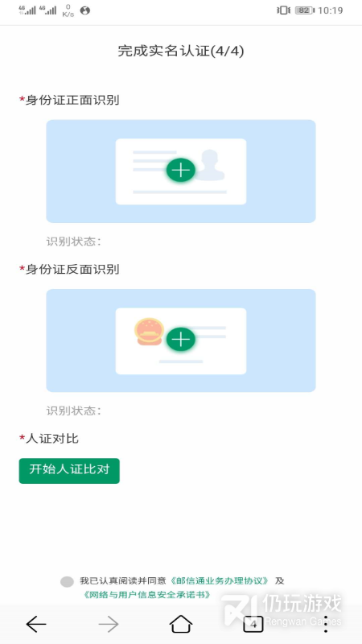Viewport: 362px width, 644px height.
Task: Go back with the browser back arrow
Action: (x=36, y=625)
